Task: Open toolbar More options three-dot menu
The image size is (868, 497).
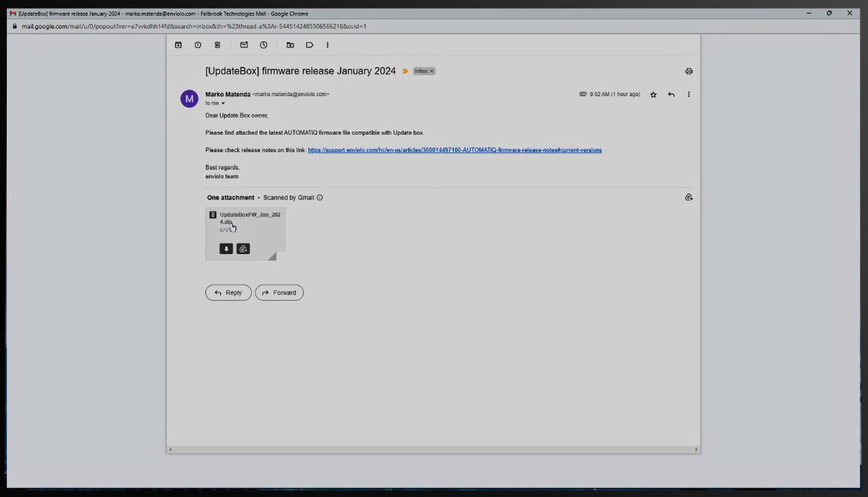Action: (328, 45)
